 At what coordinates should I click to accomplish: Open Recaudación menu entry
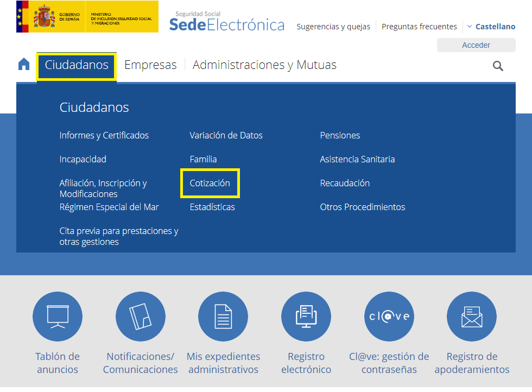[345, 184]
